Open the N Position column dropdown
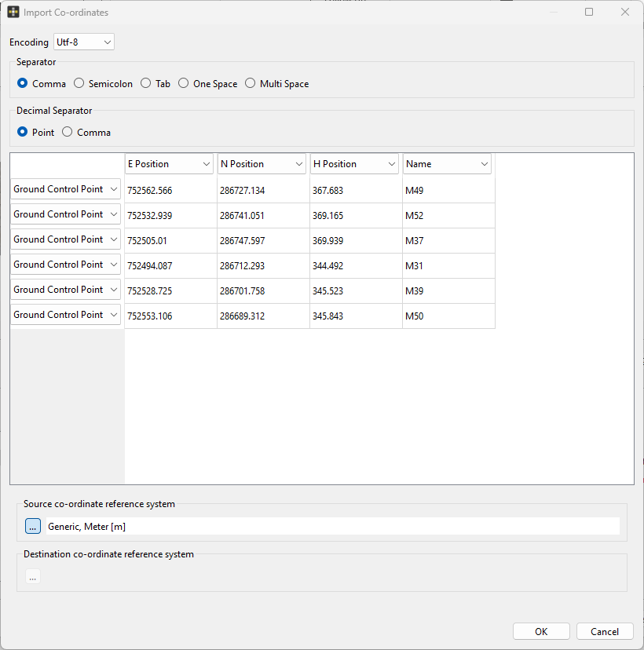The image size is (644, 650). click(262, 164)
